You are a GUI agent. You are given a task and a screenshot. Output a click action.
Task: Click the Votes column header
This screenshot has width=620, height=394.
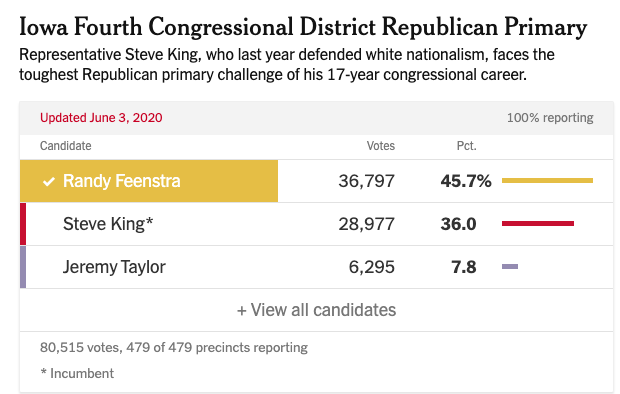click(x=380, y=146)
